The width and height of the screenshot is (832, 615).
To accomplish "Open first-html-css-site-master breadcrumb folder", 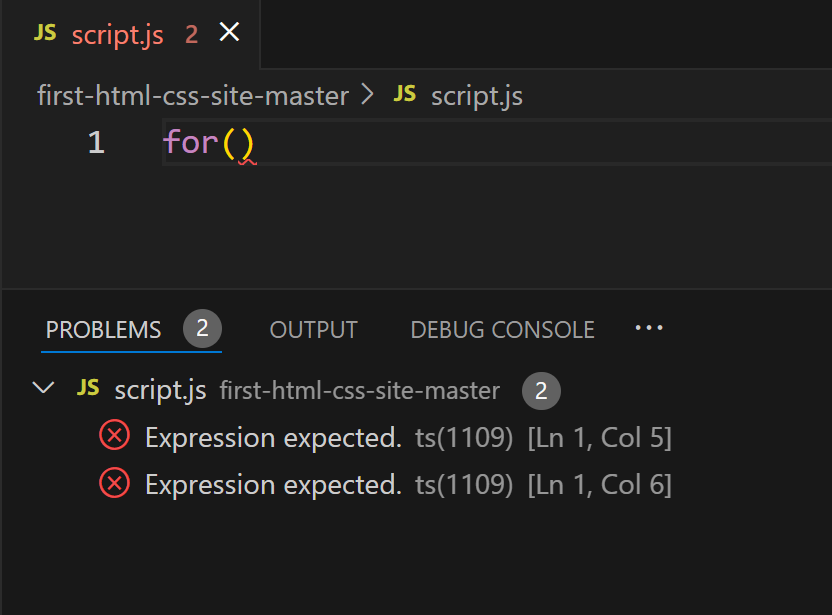I will [193, 96].
